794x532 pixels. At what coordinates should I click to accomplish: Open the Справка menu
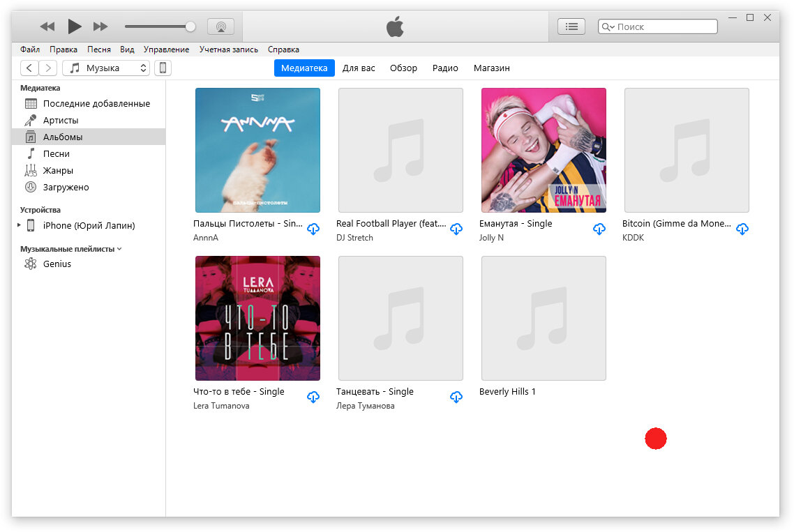point(283,49)
